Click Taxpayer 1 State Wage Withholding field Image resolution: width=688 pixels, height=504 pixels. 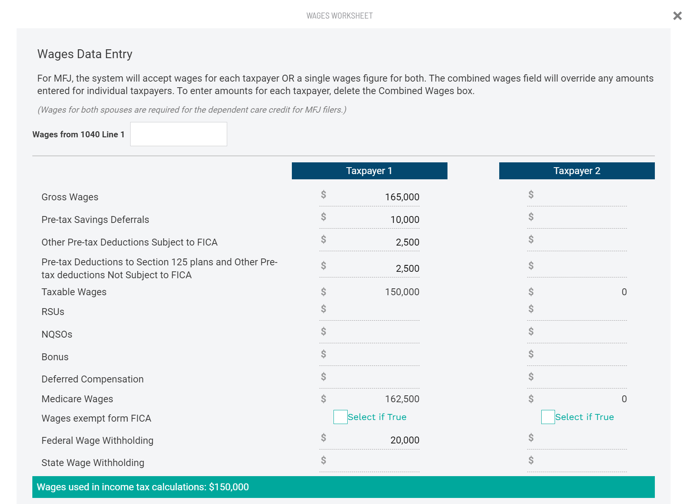[369, 462]
